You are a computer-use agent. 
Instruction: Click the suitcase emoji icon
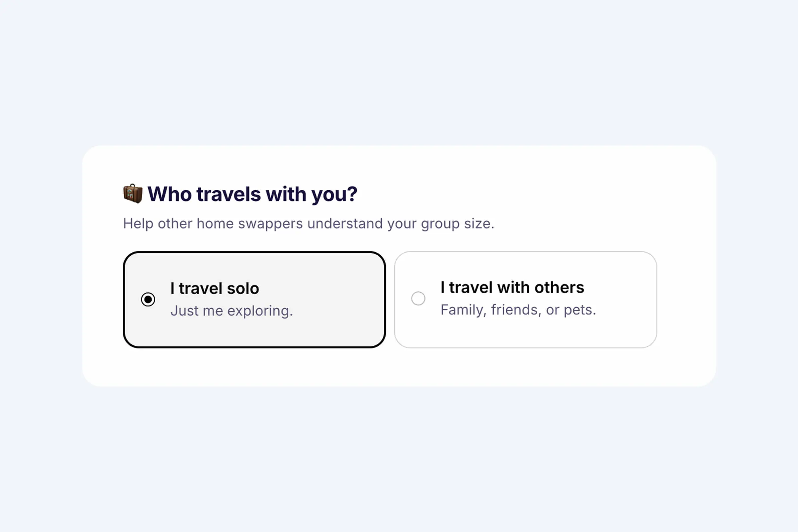[x=132, y=194]
